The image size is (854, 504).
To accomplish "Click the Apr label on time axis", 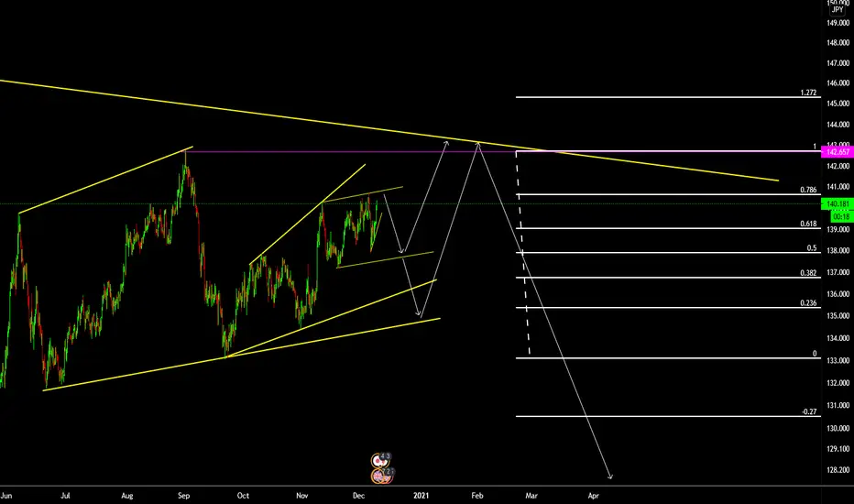I will [x=594, y=495].
